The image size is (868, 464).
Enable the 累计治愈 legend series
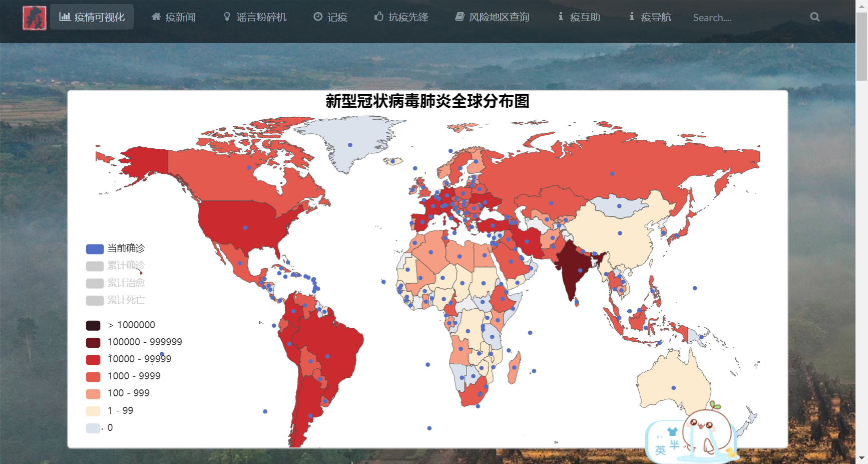(115, 283)
